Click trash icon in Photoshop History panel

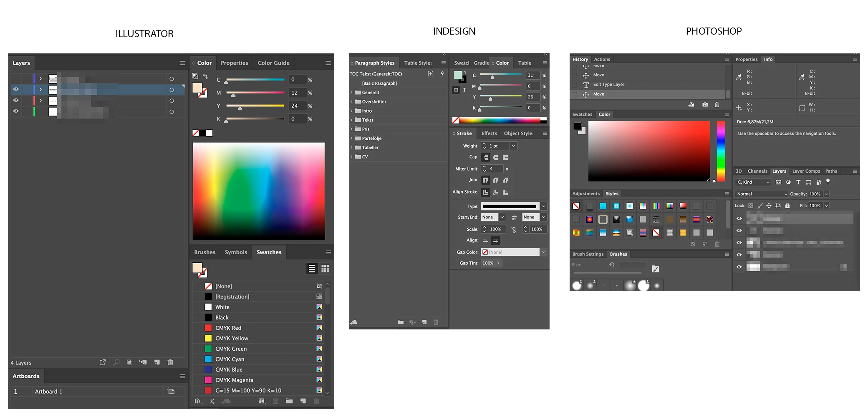pos(717,105)
